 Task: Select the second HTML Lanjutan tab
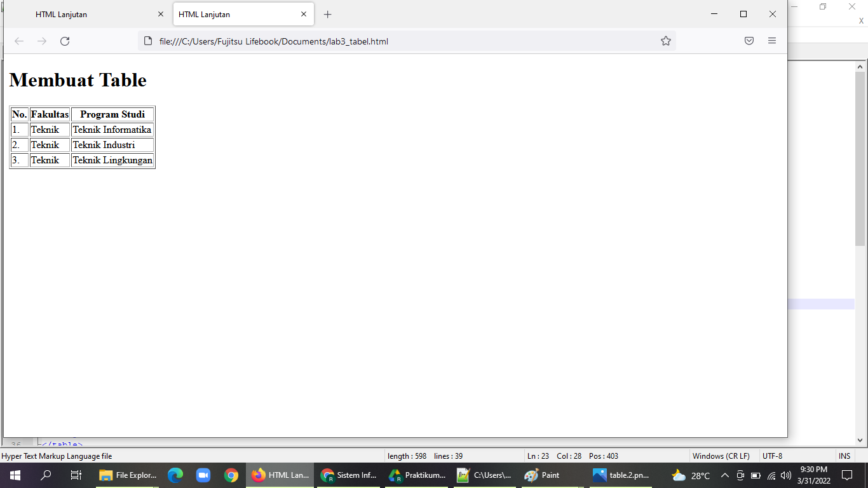click(244, 14)
